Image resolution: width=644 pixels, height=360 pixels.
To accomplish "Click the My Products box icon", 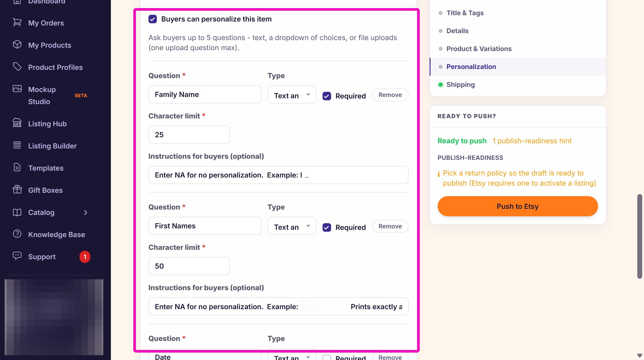I will point(17,45).
